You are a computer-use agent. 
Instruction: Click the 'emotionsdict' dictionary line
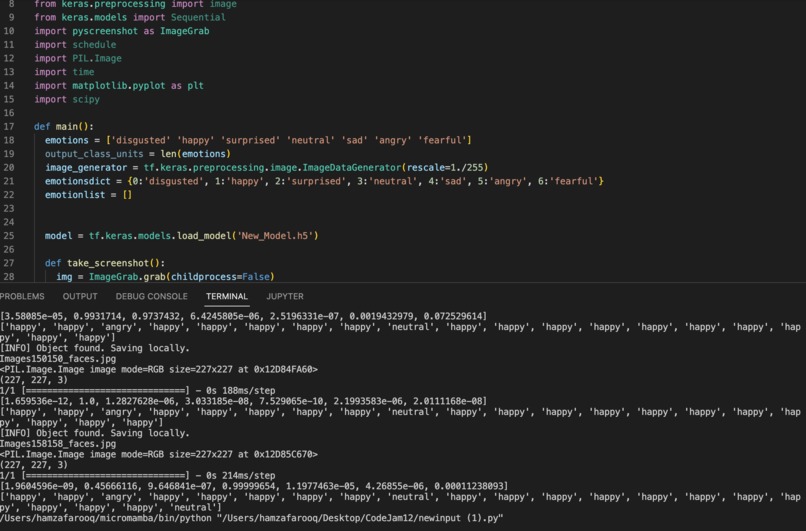pos(324,181)
